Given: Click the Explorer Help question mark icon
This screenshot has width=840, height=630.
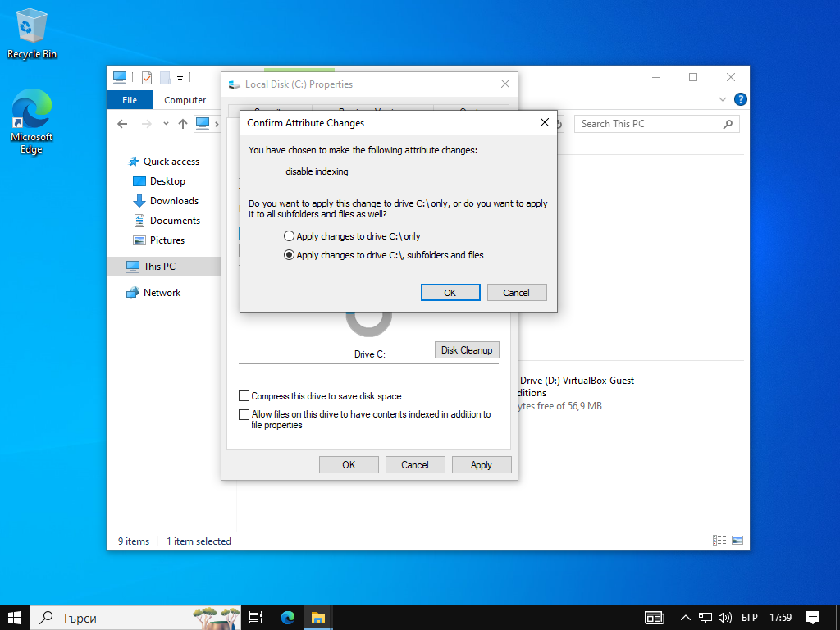Looking at the screenshot, I should [740, 99].
